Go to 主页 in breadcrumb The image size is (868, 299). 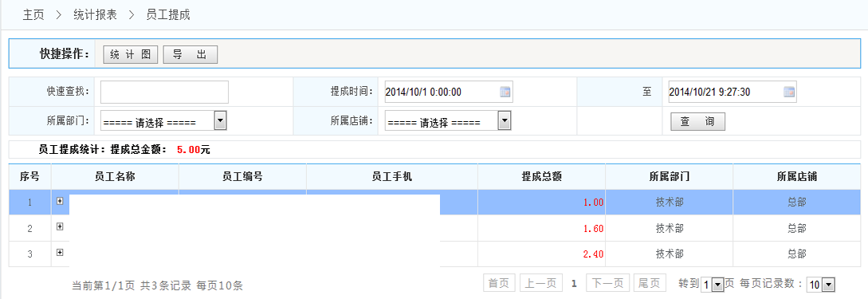click(33, 15)
